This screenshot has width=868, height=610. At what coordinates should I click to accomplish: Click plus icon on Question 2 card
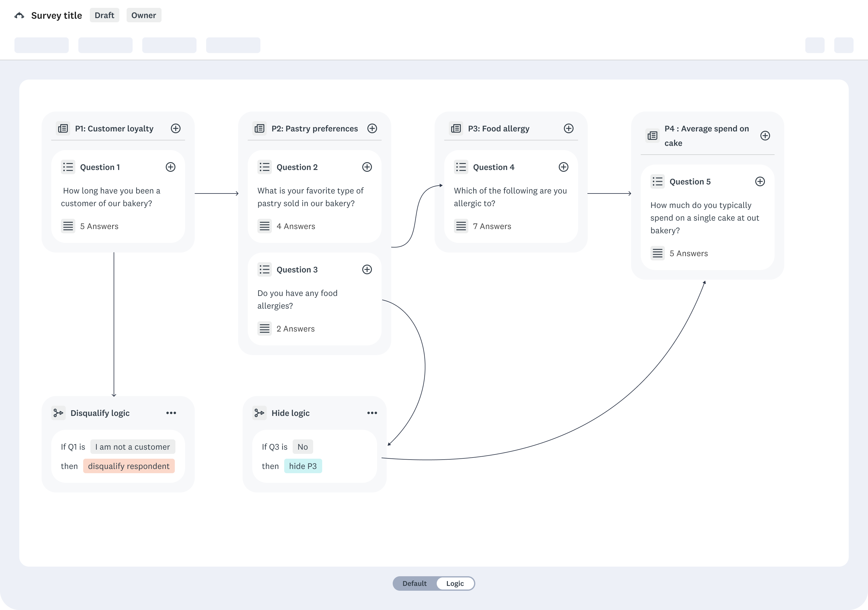(x=367, y=167)
